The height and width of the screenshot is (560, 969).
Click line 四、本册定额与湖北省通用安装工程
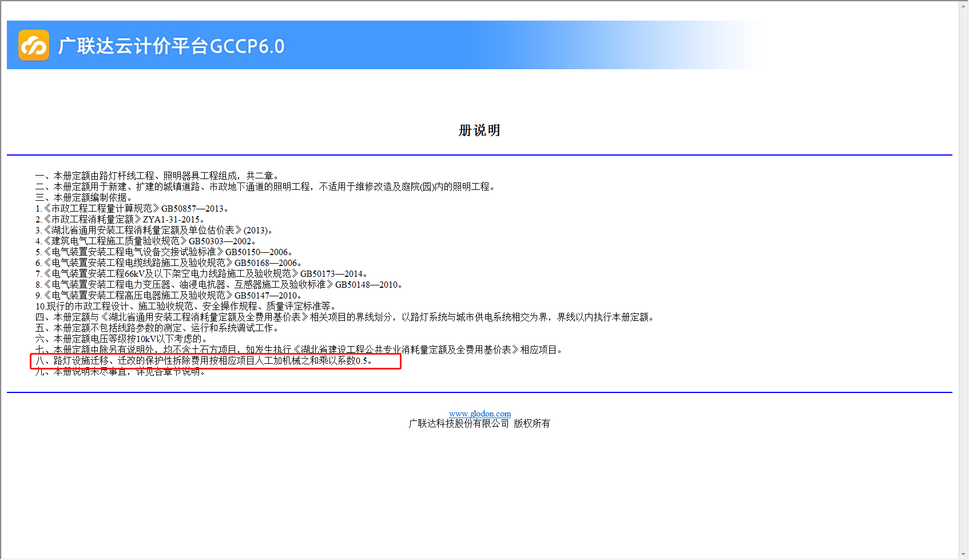(346, 317)
